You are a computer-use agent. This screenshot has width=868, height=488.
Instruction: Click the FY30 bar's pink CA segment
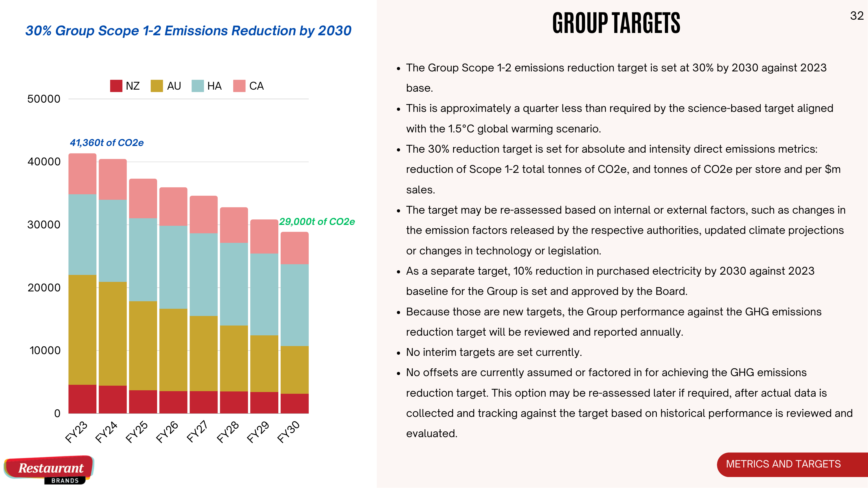point(295,248)
